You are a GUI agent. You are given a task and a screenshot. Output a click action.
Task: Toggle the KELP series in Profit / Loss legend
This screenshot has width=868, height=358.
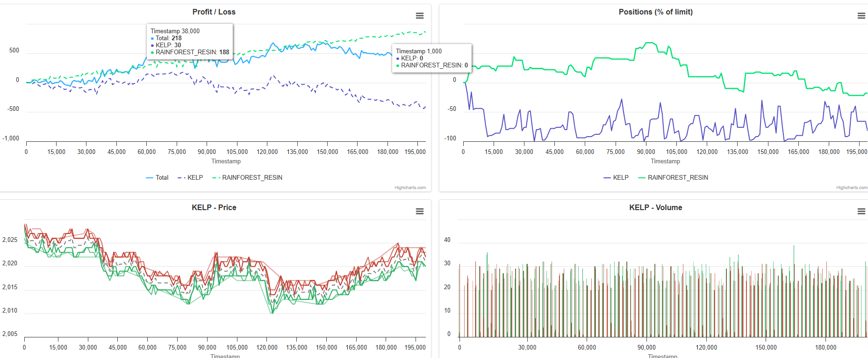[x=191, y=178]
